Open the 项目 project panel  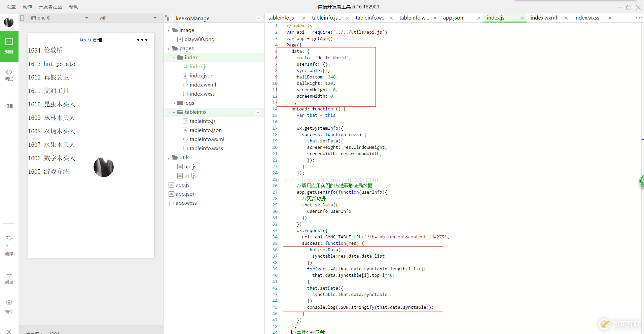[9, 102]
